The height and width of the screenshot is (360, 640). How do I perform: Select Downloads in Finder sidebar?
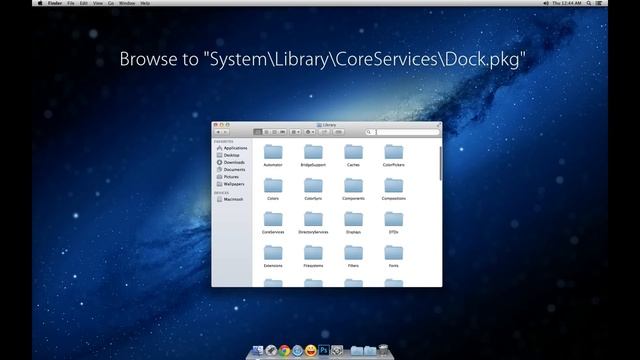click(x=231, y=162)
